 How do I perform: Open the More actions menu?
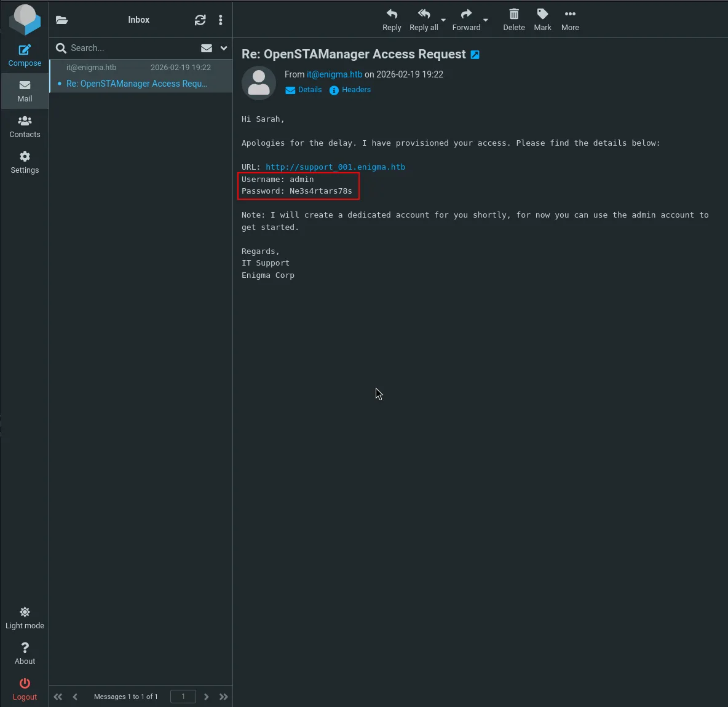tap(570, 20)
